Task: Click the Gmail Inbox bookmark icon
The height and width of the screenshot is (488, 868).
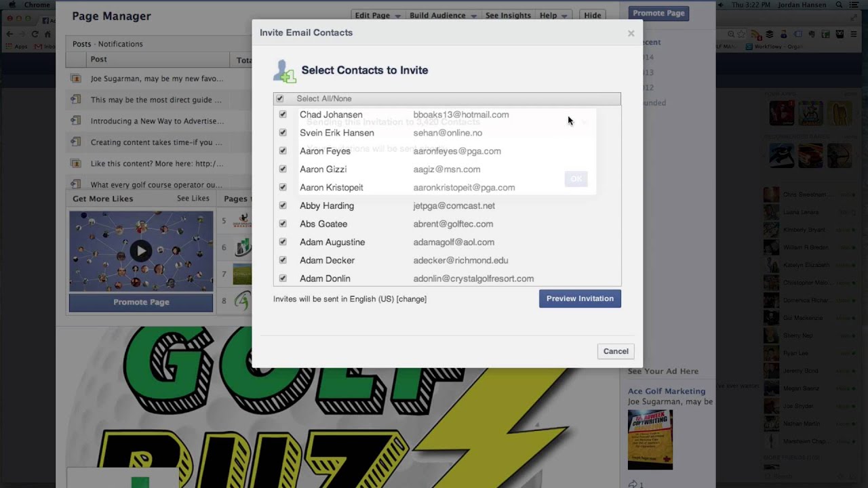Action: (37, 46)
